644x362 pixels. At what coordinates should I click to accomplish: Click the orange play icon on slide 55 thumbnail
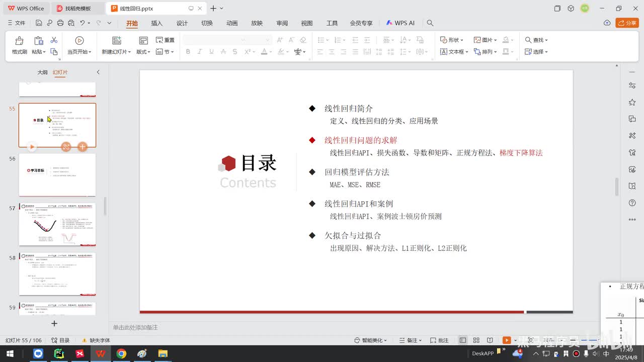(32, 147)
